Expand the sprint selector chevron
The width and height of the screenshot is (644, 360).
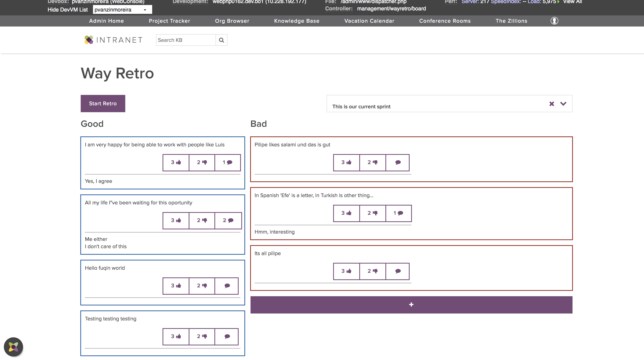(x=563, y=104)
